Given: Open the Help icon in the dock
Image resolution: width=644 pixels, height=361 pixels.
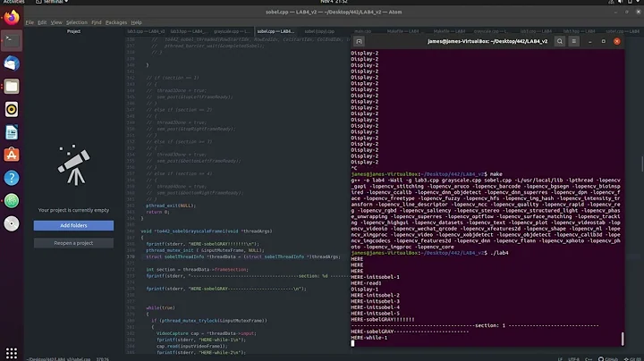Looking at the screenshot, I should 12,178.
